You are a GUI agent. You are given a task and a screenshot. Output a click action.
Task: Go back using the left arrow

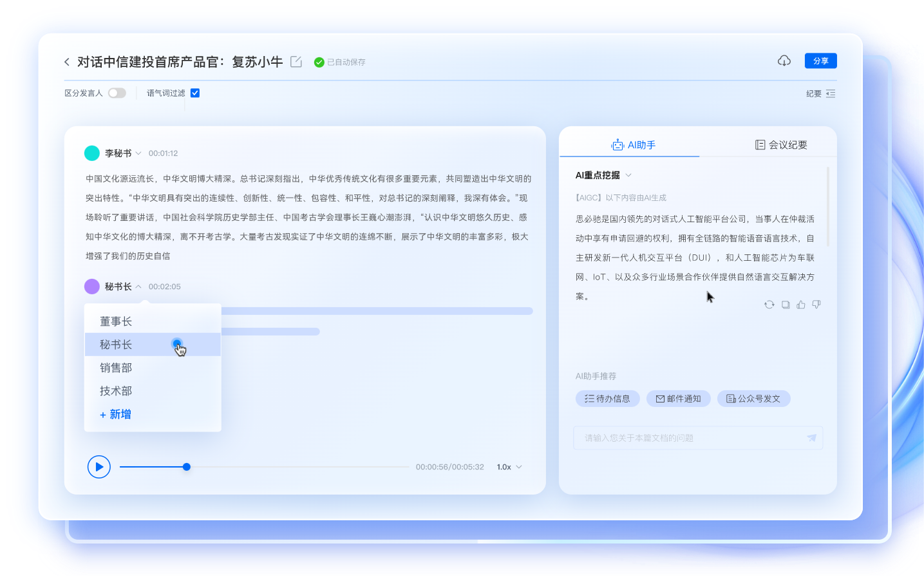[66, 62]
